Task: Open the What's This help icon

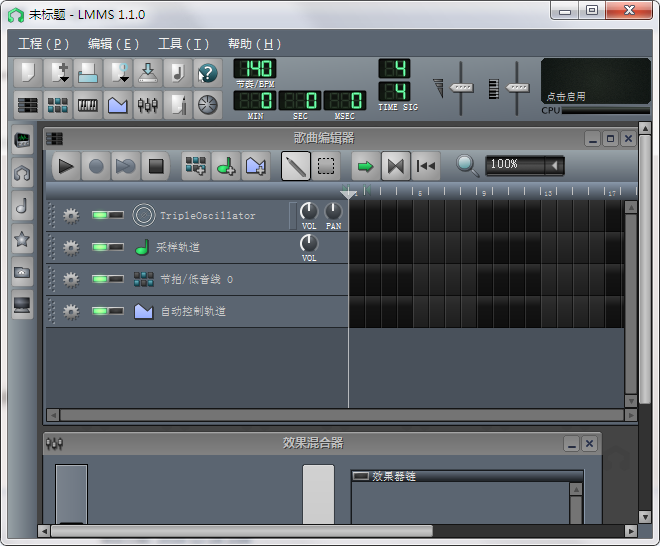Action: click(x=207, y=73)
